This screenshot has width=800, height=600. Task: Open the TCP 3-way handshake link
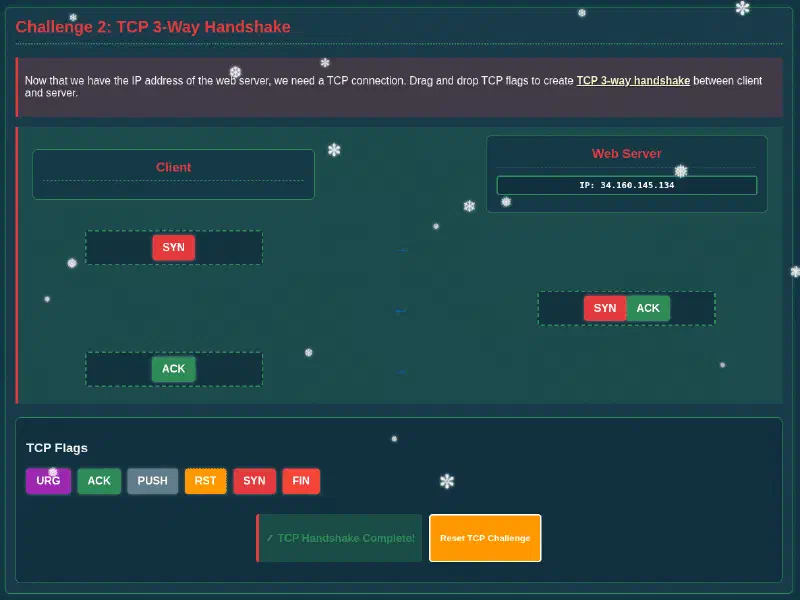coord(633,81)
